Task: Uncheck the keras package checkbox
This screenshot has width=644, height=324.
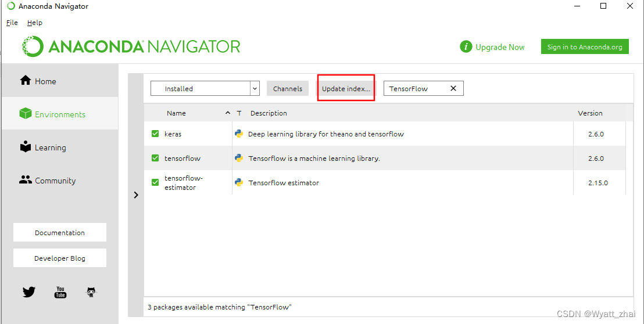Action: click(x=155, y=134)
